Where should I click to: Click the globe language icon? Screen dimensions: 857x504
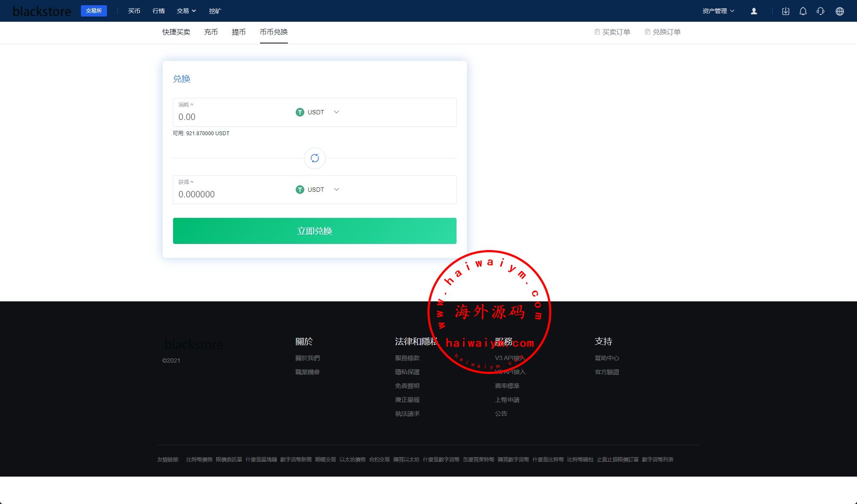840,11
